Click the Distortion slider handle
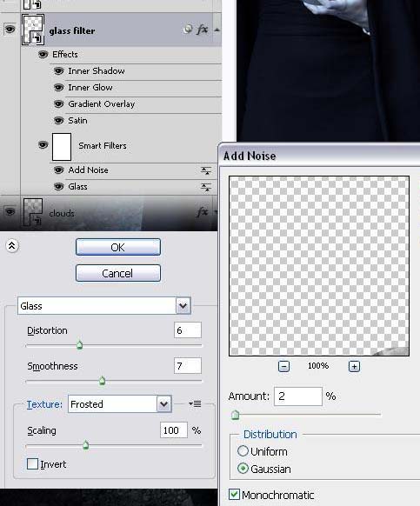 click(x=79, y=345)
